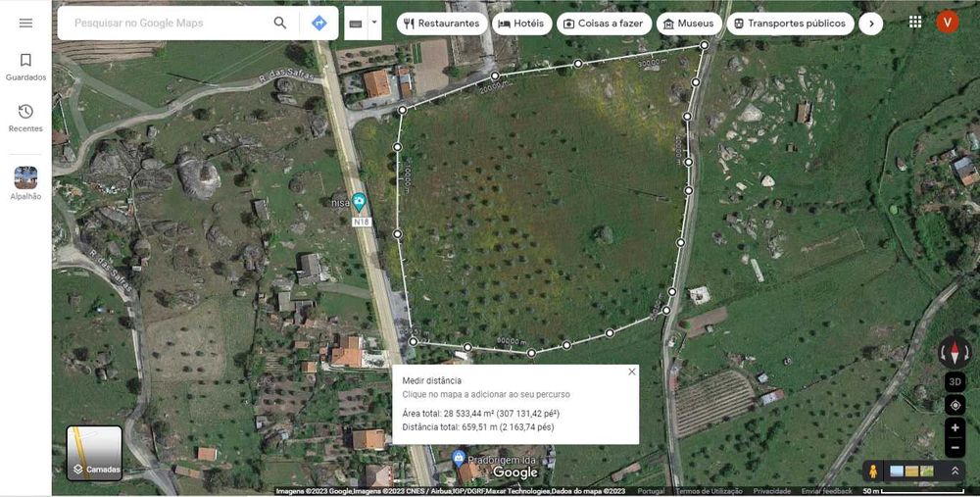Show more category chips with right arrow
This screenshot has height=497, width=980.
coord(871,24)
